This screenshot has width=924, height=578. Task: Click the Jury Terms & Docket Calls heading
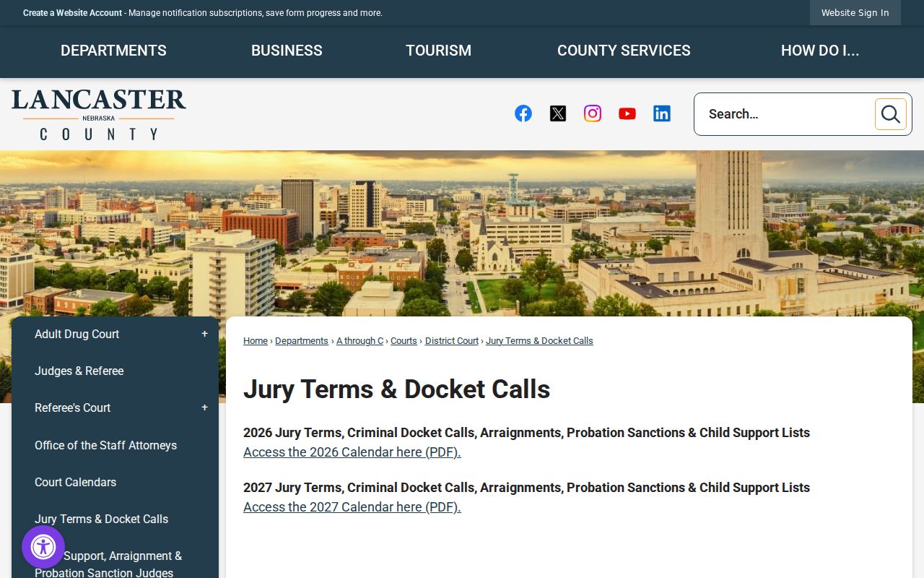pos(397,389)
